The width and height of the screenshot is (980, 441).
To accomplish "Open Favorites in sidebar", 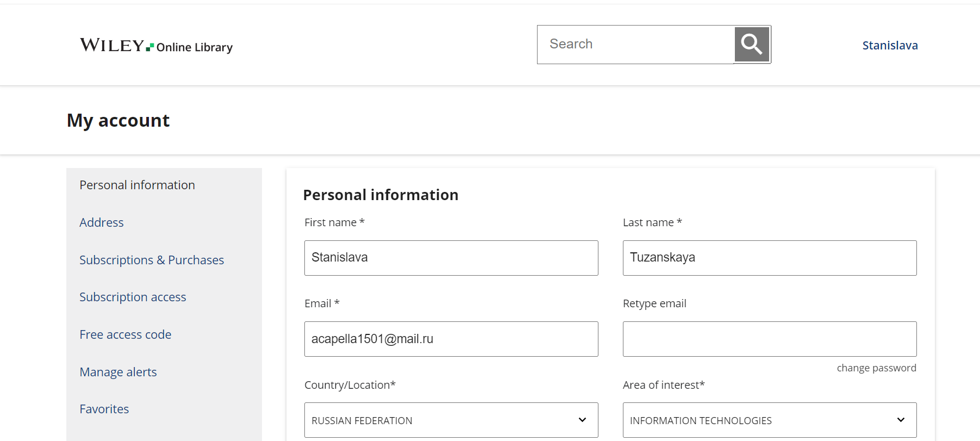I will click(104, 409).
